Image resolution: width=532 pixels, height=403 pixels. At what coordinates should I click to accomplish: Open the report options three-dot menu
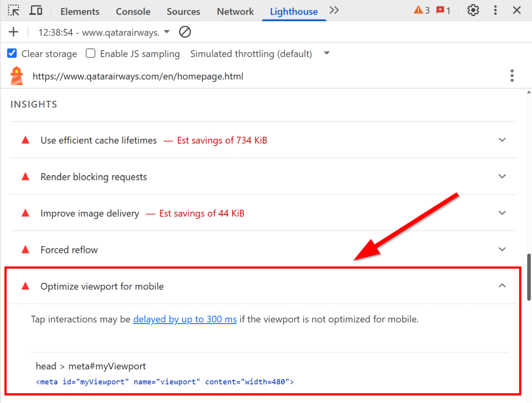click(512, 76)
